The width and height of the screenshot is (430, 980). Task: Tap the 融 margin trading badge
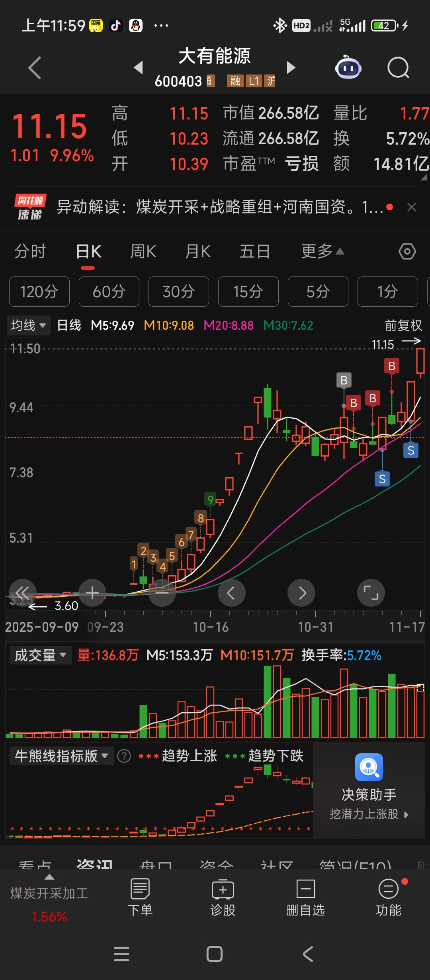pyautogui.click(x=235, y=81)
